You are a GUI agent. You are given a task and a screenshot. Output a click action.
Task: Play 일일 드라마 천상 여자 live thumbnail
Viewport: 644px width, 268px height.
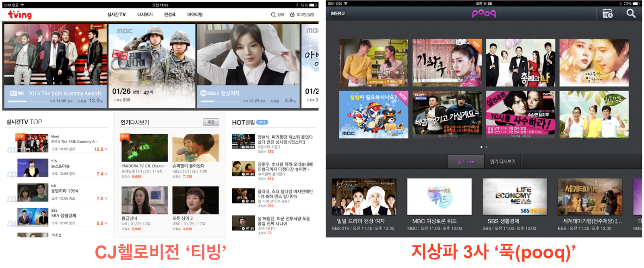364,197
